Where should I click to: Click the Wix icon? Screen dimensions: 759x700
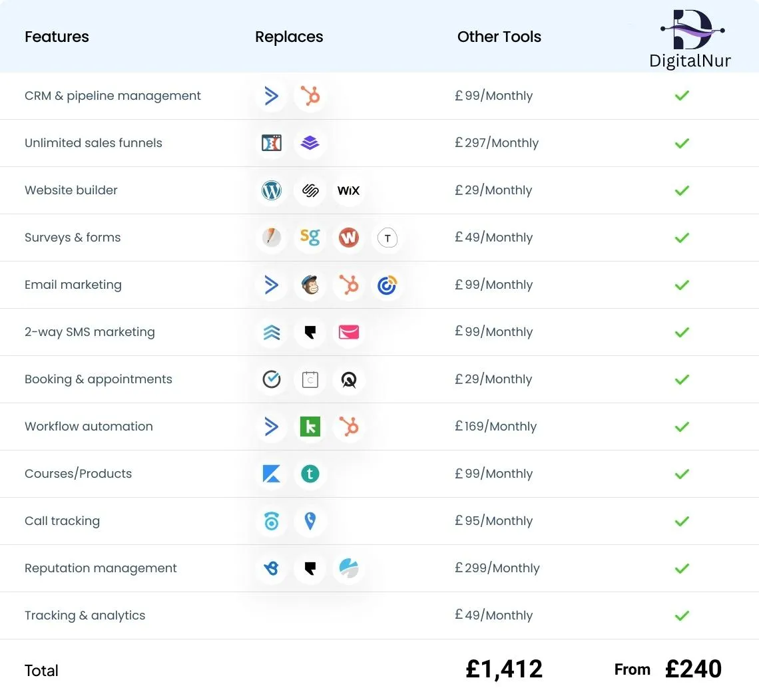click(348, 191)
